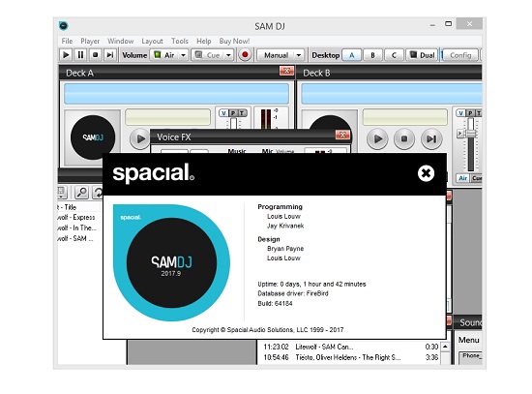Select history row 'Litewolf - SAM Can...'
Viewport: 532px width, 394px height.
(349, 347)
